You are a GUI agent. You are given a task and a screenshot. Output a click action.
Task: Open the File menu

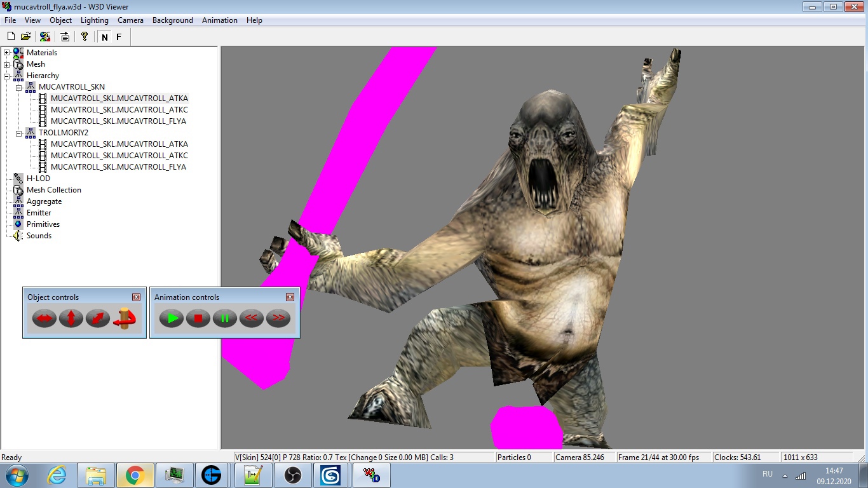[x=10, y=20]
